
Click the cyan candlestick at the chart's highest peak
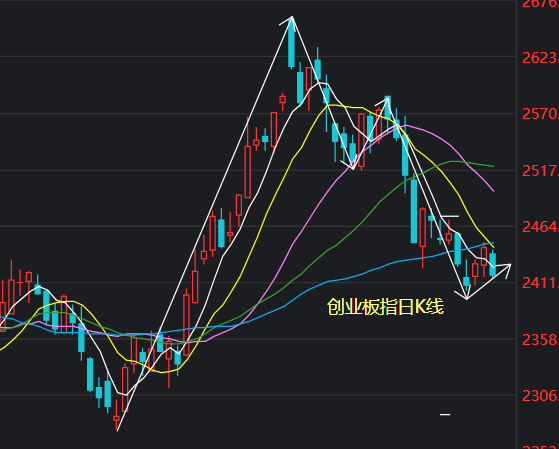tap(292, 44)
